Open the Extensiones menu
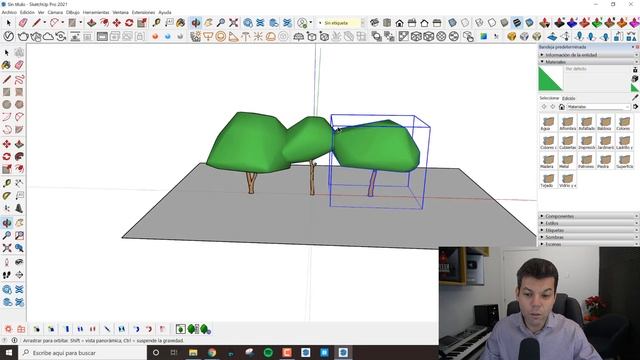 143,12
